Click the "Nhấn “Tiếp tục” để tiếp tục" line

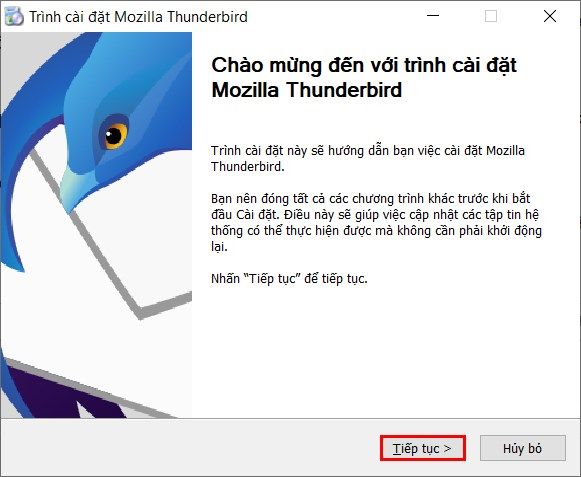[289, 278]
